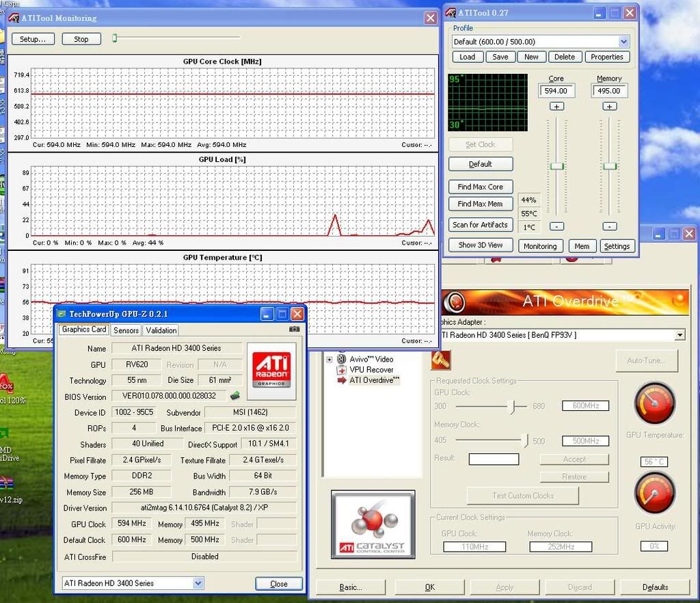Click the VPU Recover tree icon

tap(342, 370)
